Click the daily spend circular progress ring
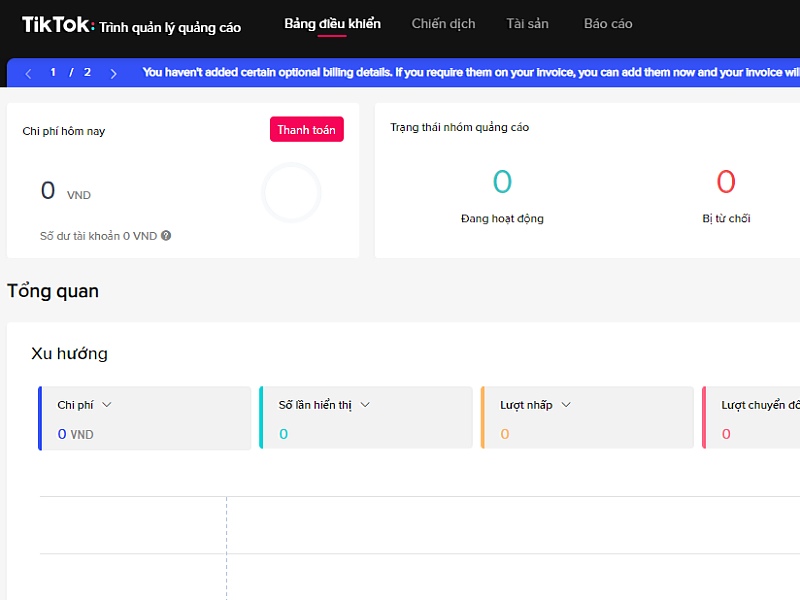The height and width of the screenshot is (600, 800). (291, 193)
